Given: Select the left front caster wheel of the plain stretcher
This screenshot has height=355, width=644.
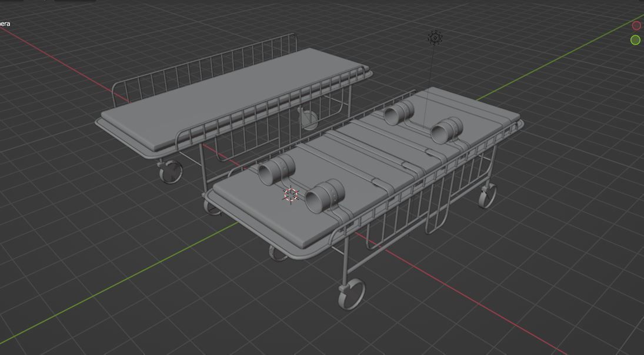Looking at the screenshot, I should tap(171, 172).
